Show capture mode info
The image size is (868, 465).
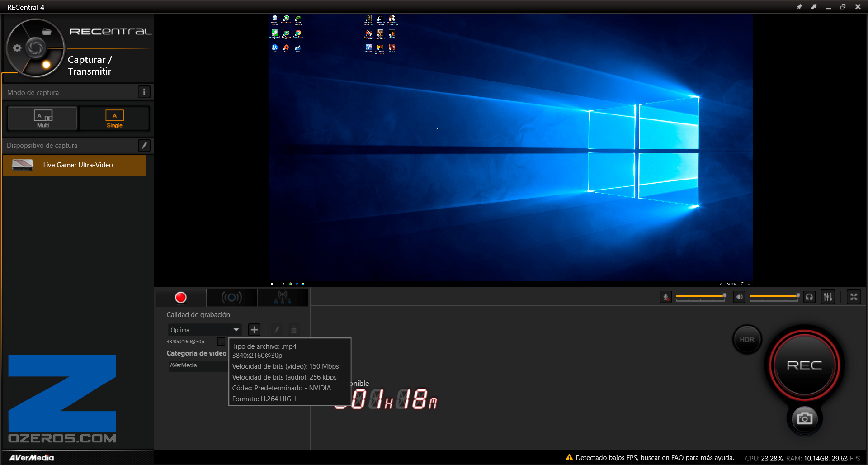click(x=144, y=92)
